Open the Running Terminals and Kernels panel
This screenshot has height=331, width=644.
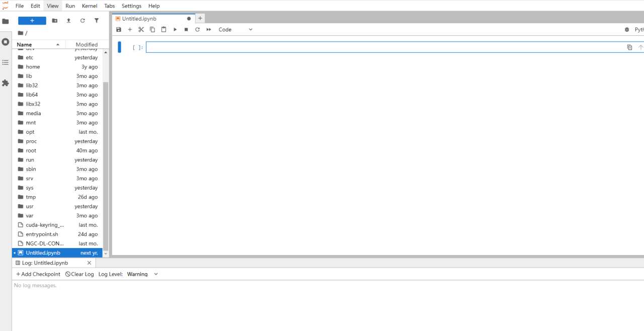click(x=6, y=42)
